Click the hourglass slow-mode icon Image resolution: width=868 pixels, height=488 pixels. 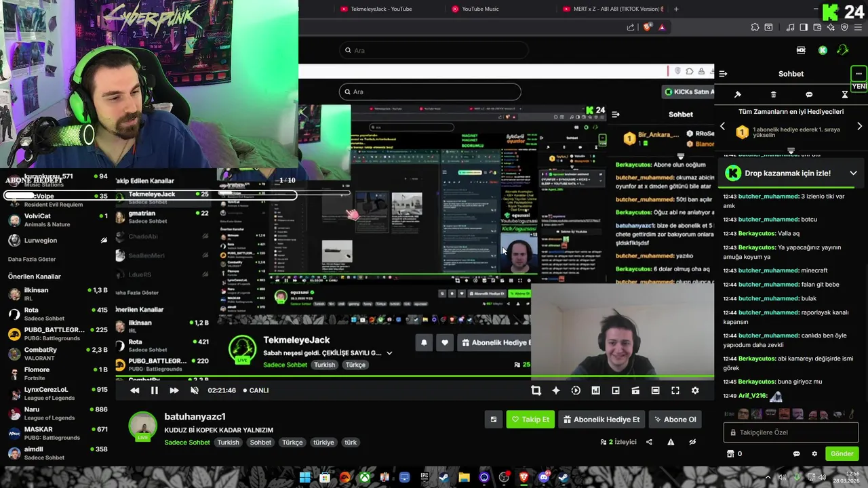coord(845,94)
